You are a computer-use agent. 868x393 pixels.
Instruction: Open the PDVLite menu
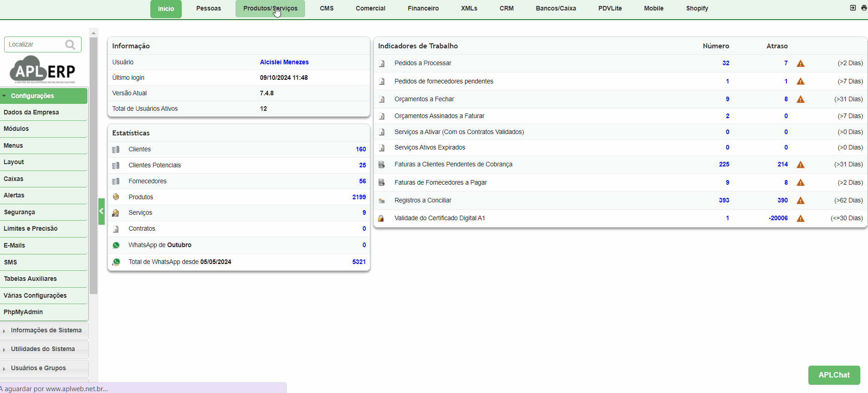pyautogui.click(x=610, y=8)
